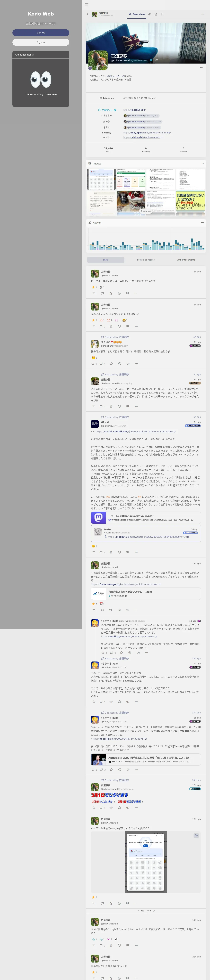Open the 内閣府共通意見等登録システム link card
Image resolution: width=210 pixels, height=980 pixels.
coord(146,594)
